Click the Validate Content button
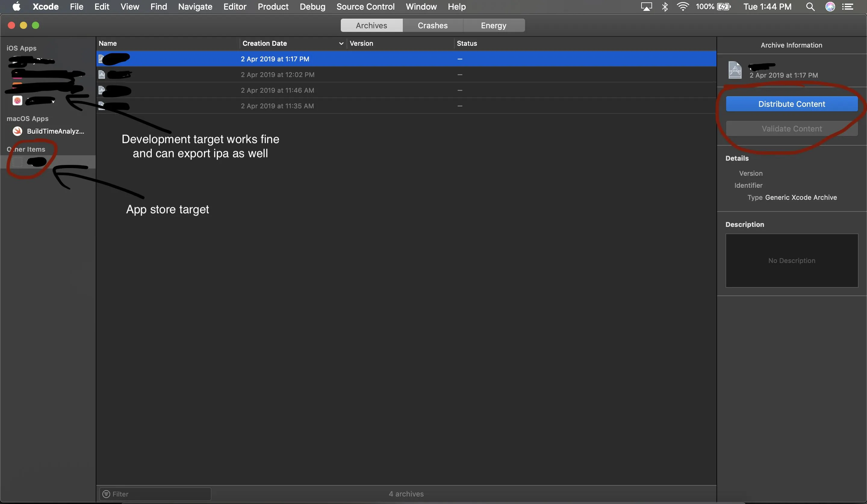 click(x=791, y=128)
